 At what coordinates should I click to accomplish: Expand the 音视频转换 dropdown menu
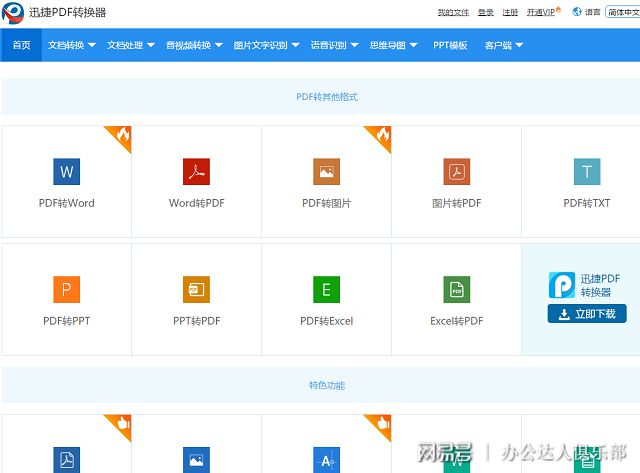[x=194, y=45]
